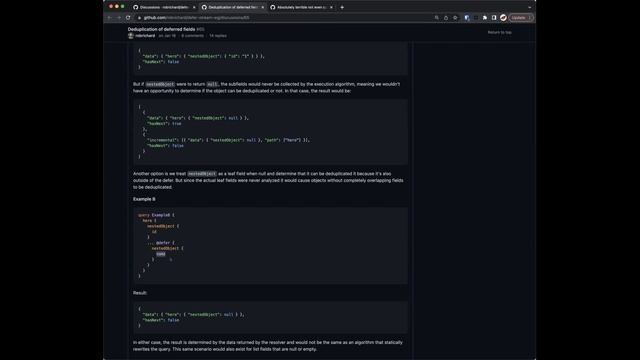Toggle the browser side panel icon

[x=494, y=18]
